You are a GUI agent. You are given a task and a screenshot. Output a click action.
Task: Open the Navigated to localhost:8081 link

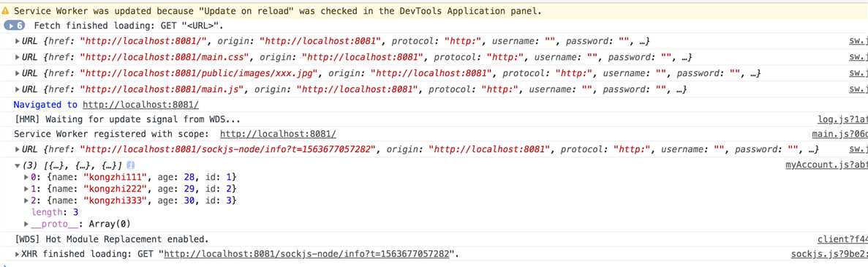pos(140,105)
